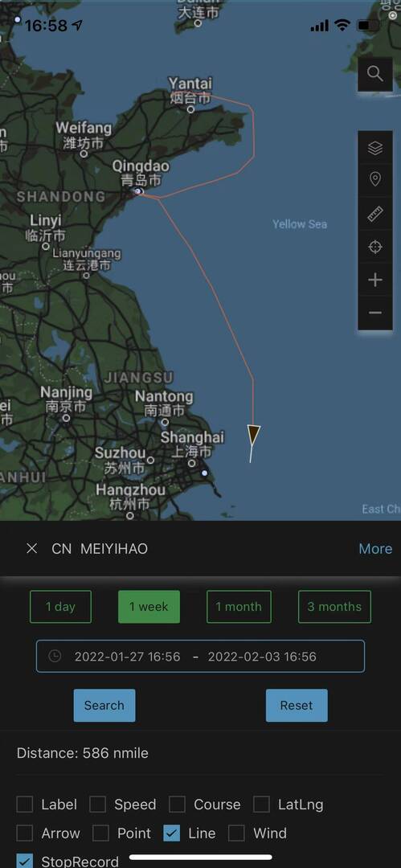Tap the location pin marker icon

[375, 180]
